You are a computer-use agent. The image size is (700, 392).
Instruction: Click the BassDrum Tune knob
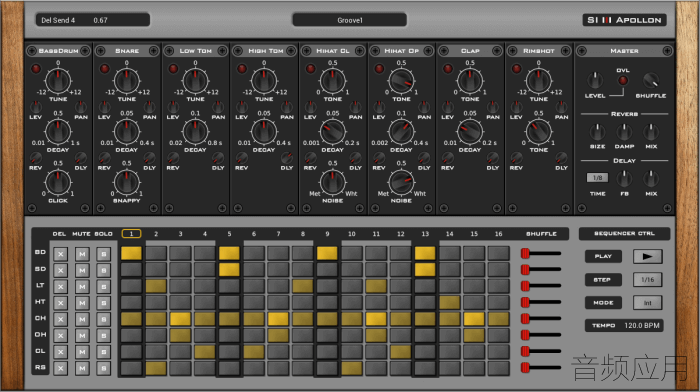(58, 81)
